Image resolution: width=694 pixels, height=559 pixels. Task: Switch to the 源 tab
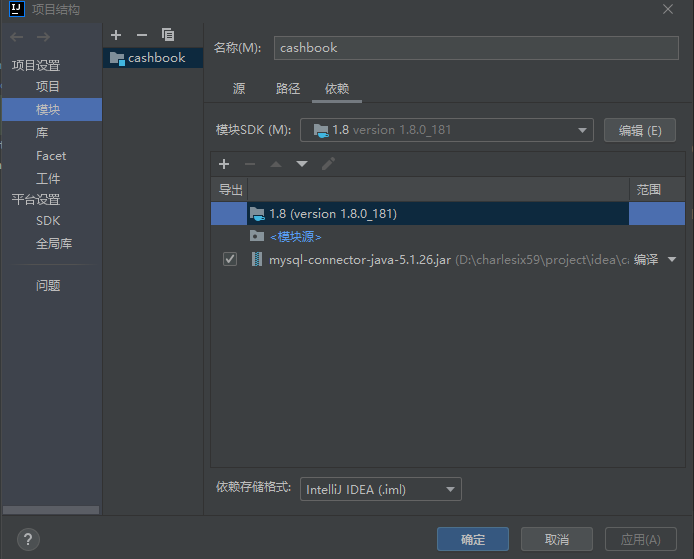click(x=239, y=89)
